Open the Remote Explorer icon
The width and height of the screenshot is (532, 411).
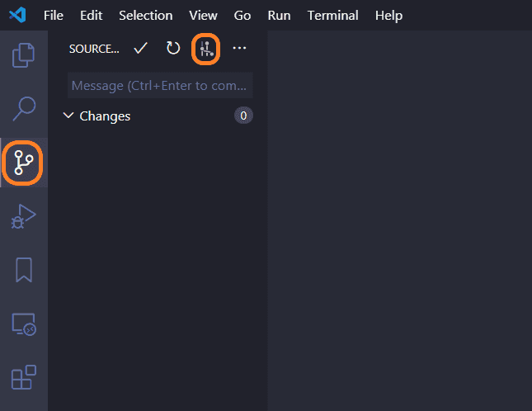tap(23, 324)
